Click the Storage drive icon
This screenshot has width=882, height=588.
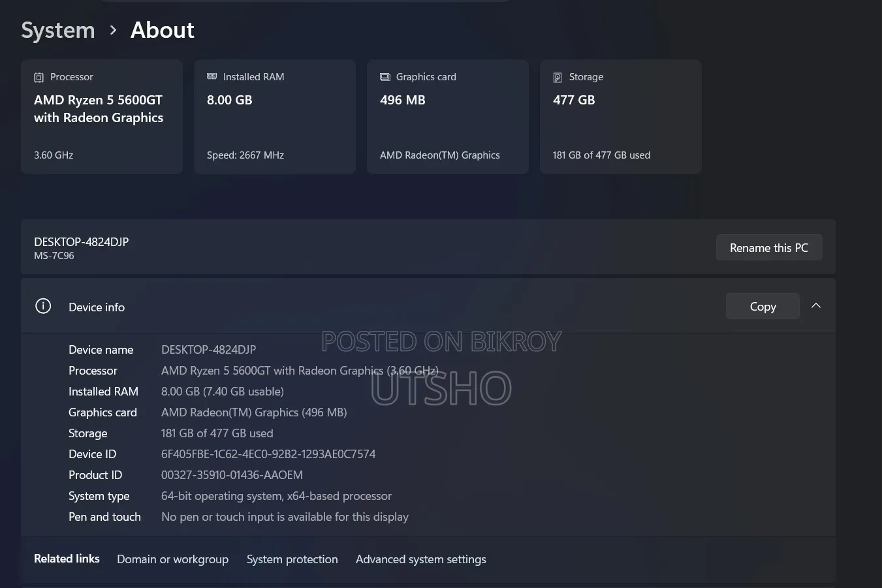click(558, 78)
